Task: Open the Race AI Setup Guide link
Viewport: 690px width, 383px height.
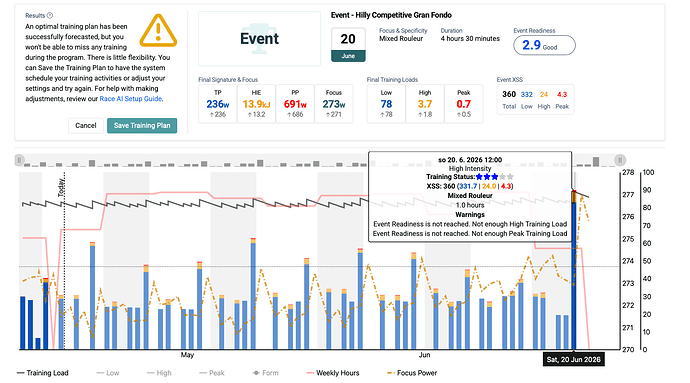Action: [x=131, y=99]
